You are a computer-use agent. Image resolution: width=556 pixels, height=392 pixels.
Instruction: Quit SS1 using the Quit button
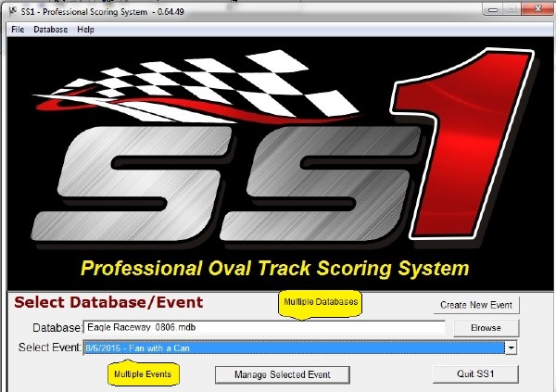tap(476, 373)
